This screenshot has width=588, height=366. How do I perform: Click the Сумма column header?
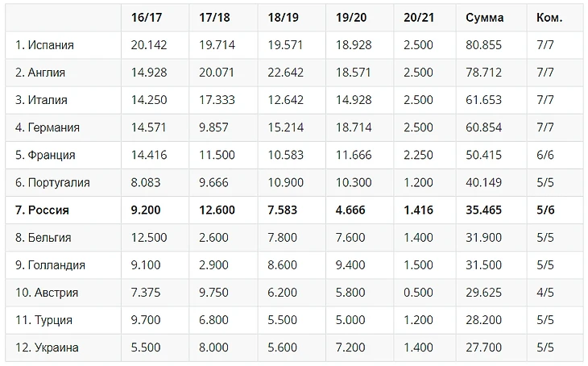[x=485, y=17]
